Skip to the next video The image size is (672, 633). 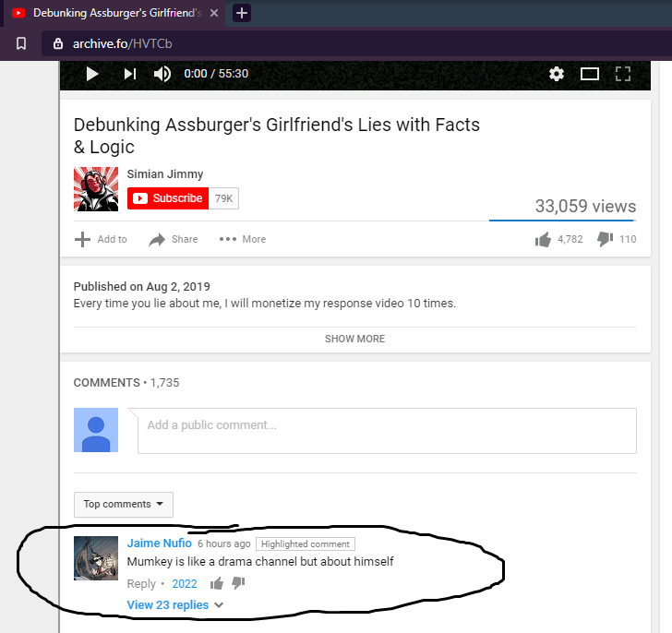pyautogui.click(x=130, y=74)
